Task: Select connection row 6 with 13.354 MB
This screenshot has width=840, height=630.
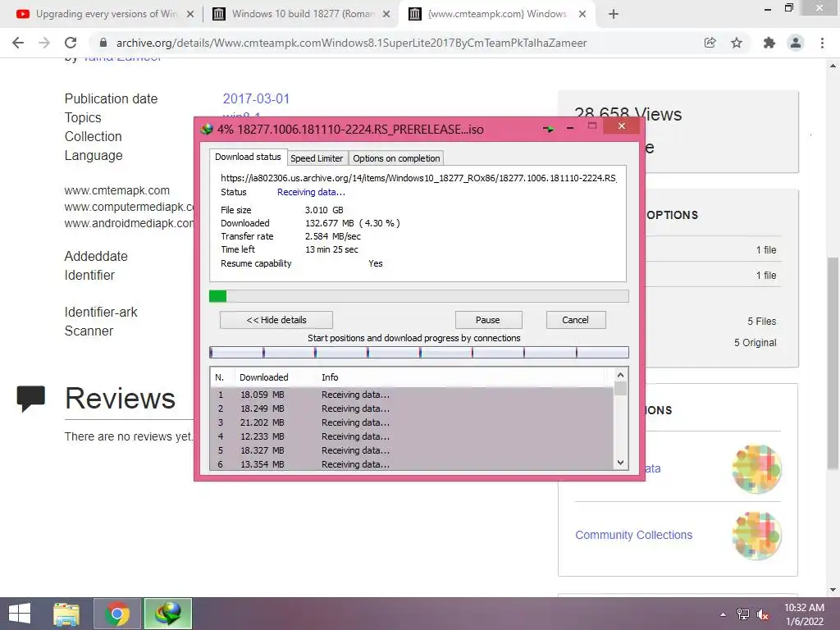Action: [412, 464]
